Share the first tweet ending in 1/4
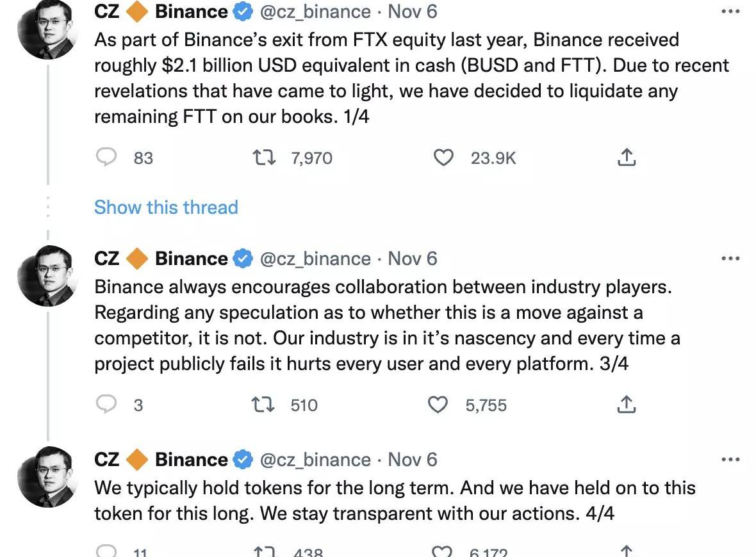 (x=626, y=157)
